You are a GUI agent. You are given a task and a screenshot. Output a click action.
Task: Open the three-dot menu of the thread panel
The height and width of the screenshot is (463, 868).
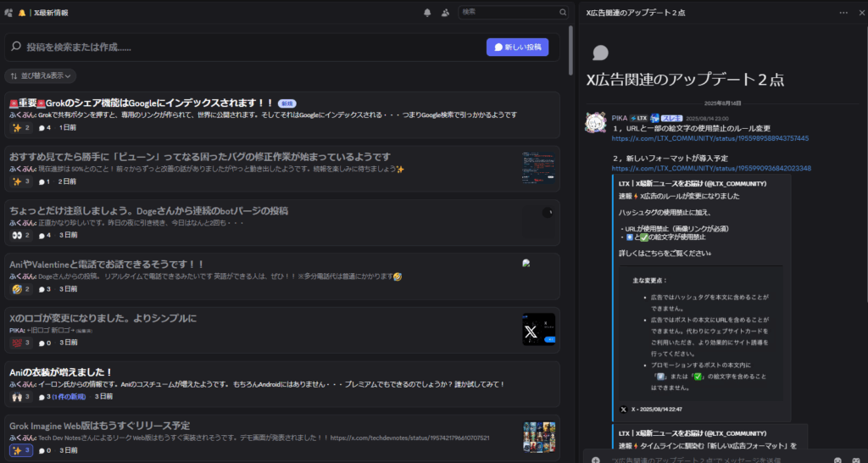pos(843,13)
